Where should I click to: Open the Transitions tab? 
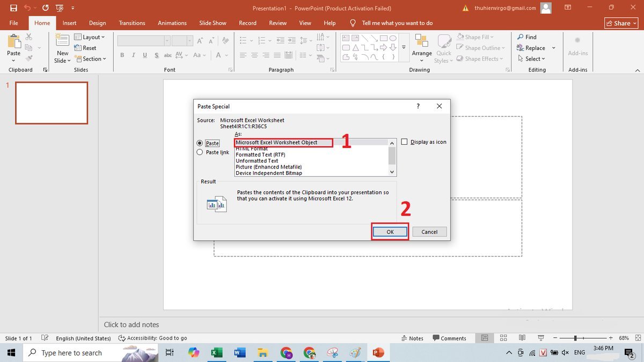tap(132, 23)
